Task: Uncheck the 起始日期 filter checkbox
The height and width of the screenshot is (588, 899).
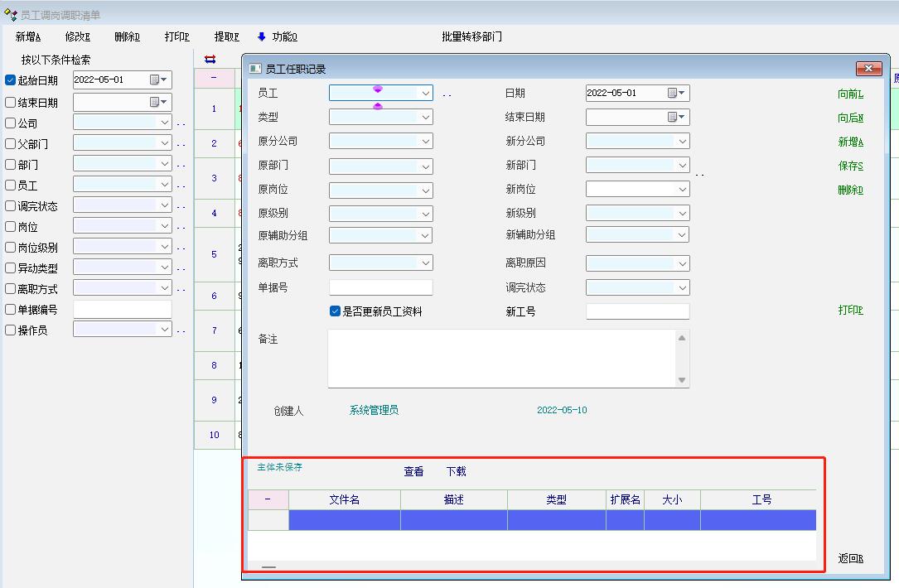Action: 11,80
